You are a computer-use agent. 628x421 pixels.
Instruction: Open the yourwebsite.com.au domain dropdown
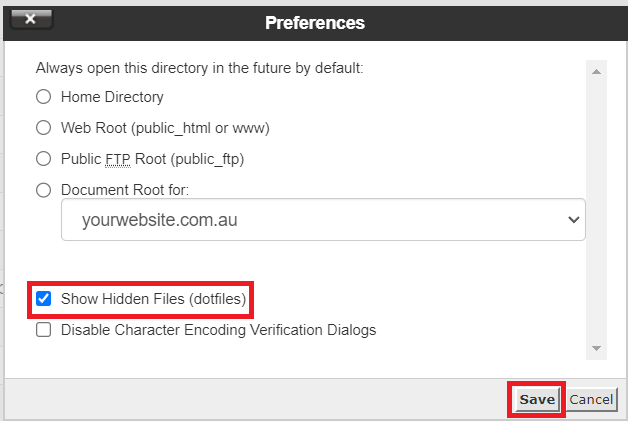click(322, 218)
